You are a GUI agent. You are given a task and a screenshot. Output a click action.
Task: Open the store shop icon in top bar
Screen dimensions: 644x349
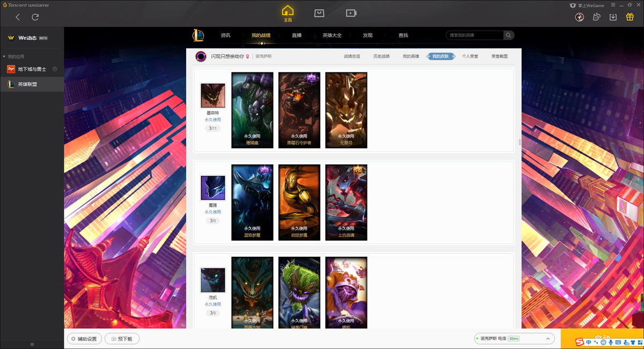319,12
